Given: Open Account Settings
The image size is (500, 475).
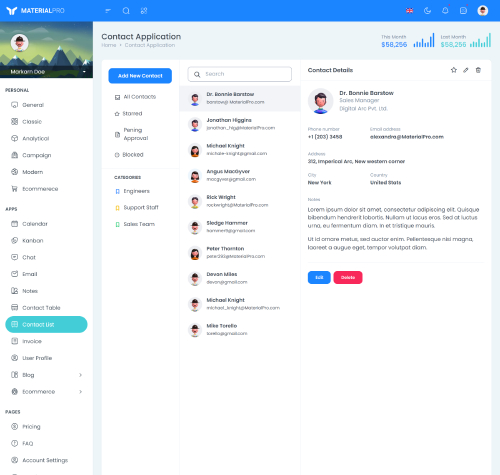Looking at the screenshot, I should tap(46, 460).
